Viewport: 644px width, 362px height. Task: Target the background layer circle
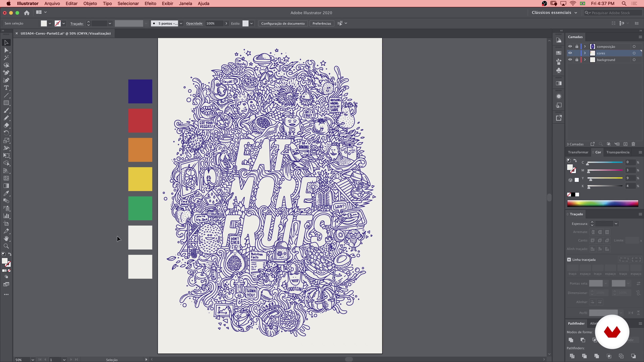[634, 60]
